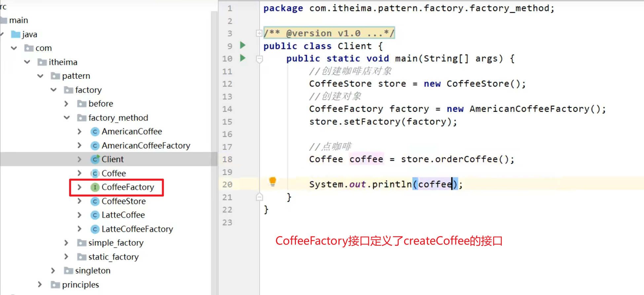
Task: Click the CoffeeStore class icon
Action: tap(95, 201)
